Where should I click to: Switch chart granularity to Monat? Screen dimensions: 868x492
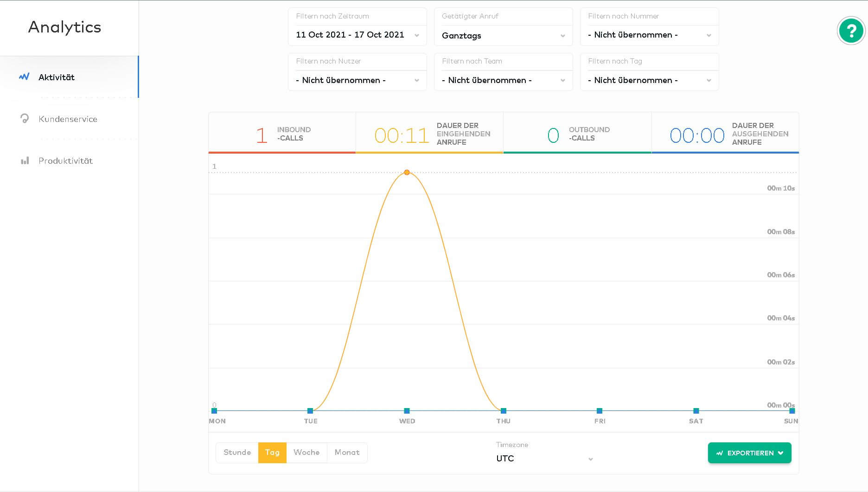[x=347, y=453]
